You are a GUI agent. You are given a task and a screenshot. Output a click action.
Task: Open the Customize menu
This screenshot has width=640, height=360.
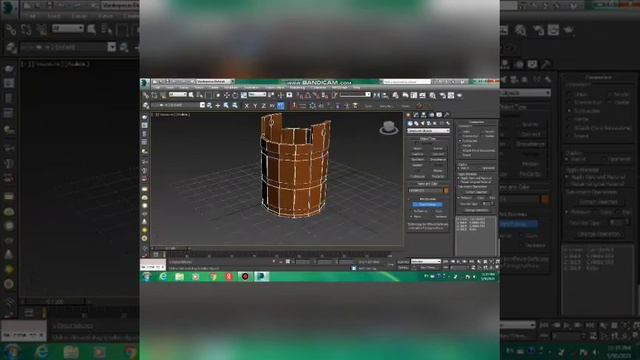[318, 88]
